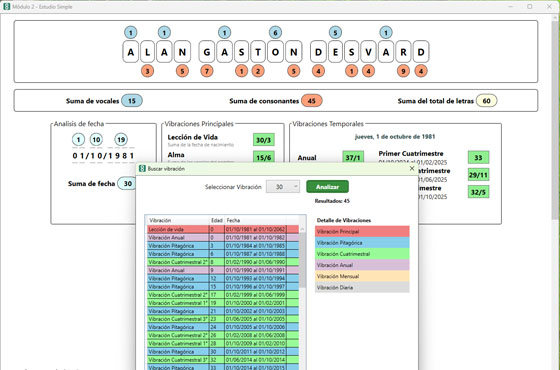Select Vibración Pitagórica row at age 6
Viewport: 560px width, 370px height.
coord(223,254)
